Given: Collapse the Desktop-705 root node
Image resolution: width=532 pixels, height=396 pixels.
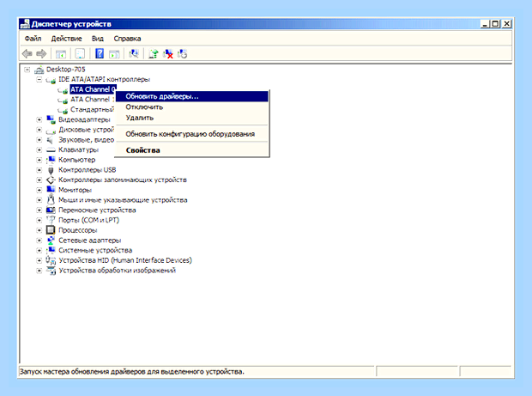Looking at the screenshot, I should click(27, 70).
